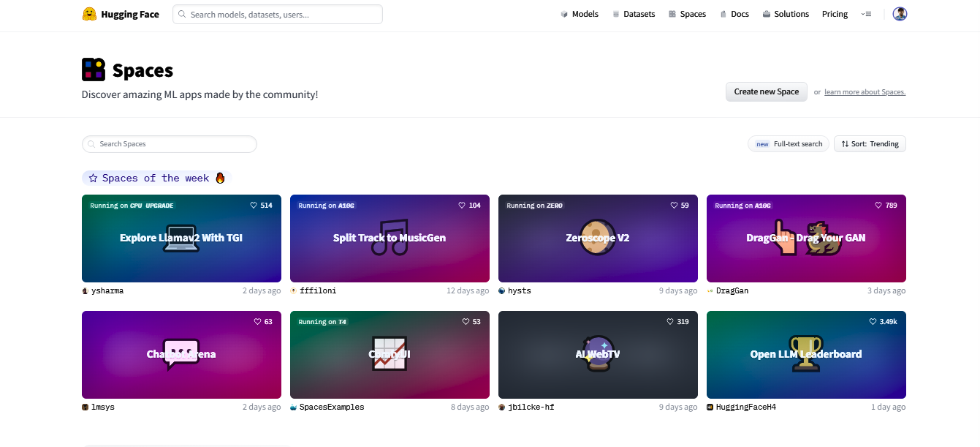Open the Sort: Trending dropdown

point(870,144)
